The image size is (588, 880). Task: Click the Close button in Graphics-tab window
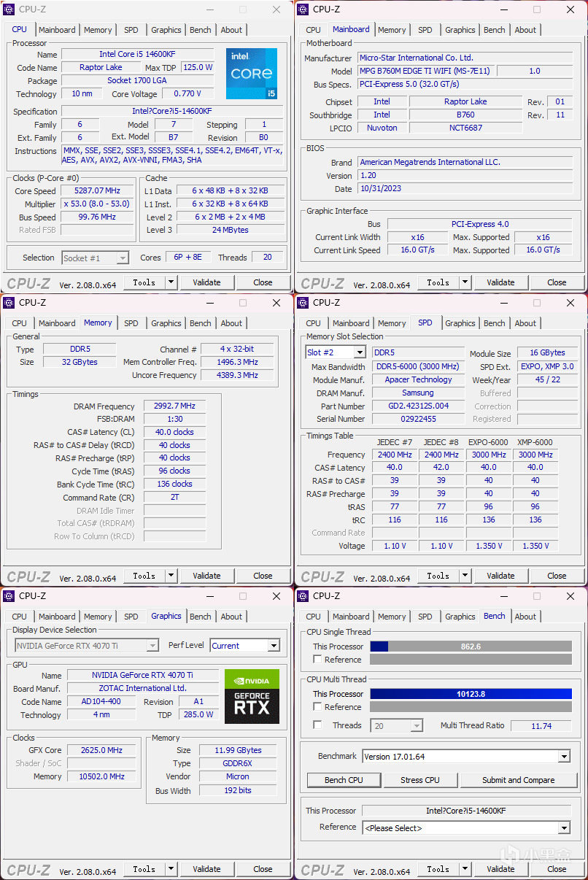[x=263, y=869]
